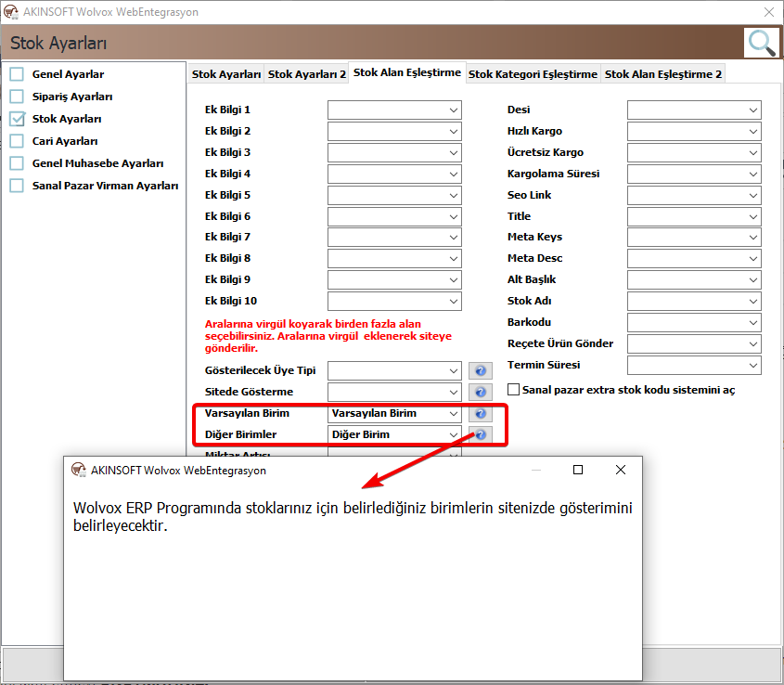Click the red virgül hint text
Viewport: 784px width, 685px height.
(328, 336)
